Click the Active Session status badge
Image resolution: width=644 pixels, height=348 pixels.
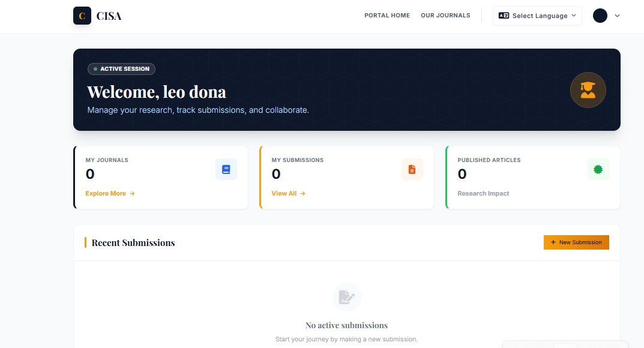tap(121, 69)
